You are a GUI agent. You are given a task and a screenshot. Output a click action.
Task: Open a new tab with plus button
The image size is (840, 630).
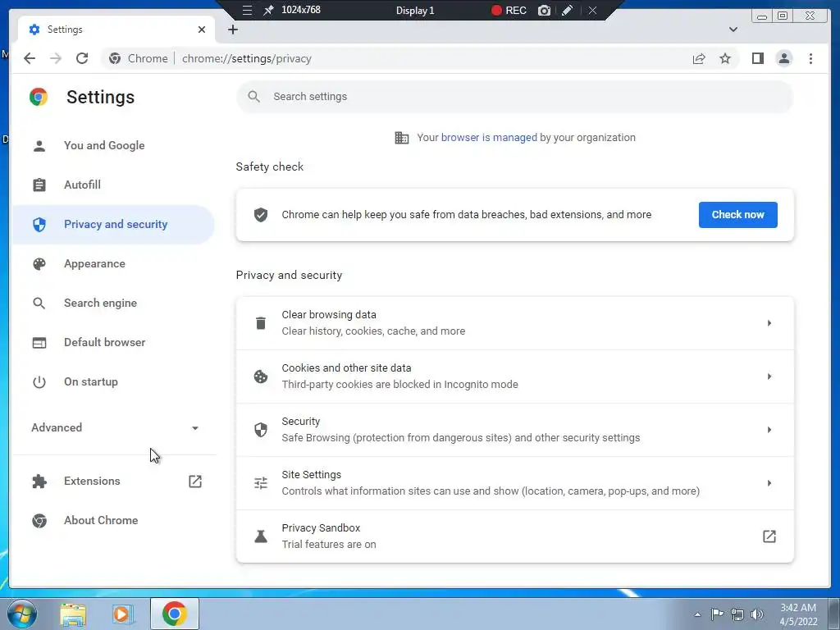click(232, 30)
